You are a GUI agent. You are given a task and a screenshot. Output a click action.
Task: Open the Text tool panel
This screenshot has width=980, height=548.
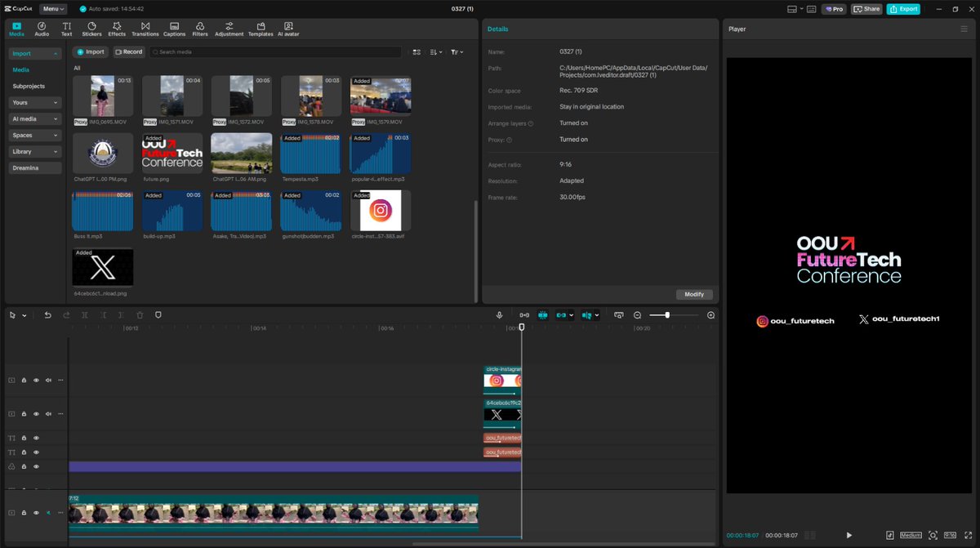67,29
